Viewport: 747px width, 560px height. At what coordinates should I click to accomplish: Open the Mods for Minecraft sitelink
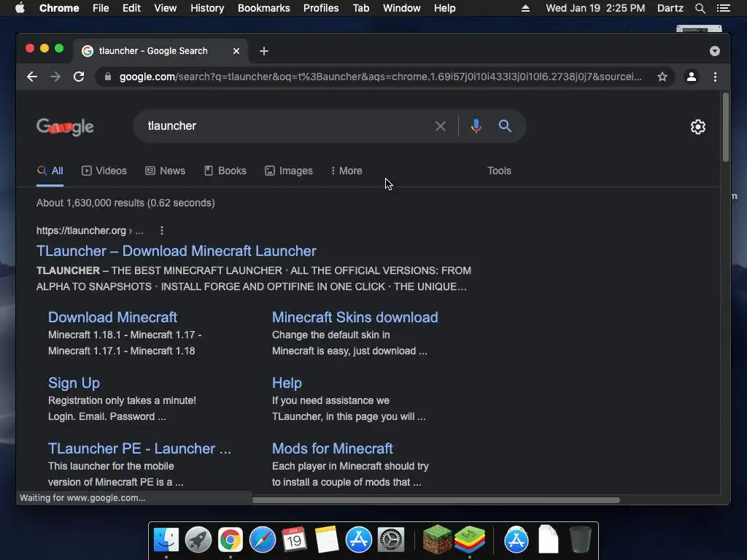(x=332, y=448)
